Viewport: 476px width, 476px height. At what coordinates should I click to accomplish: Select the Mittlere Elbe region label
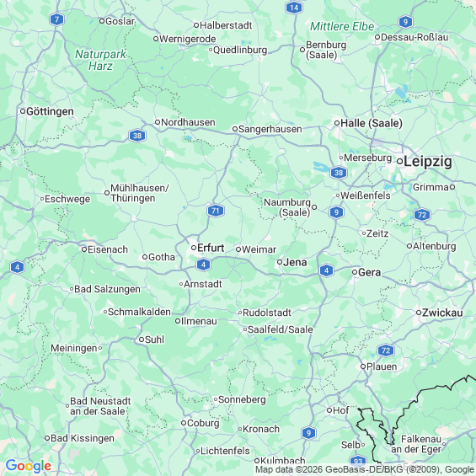(342, 26)
